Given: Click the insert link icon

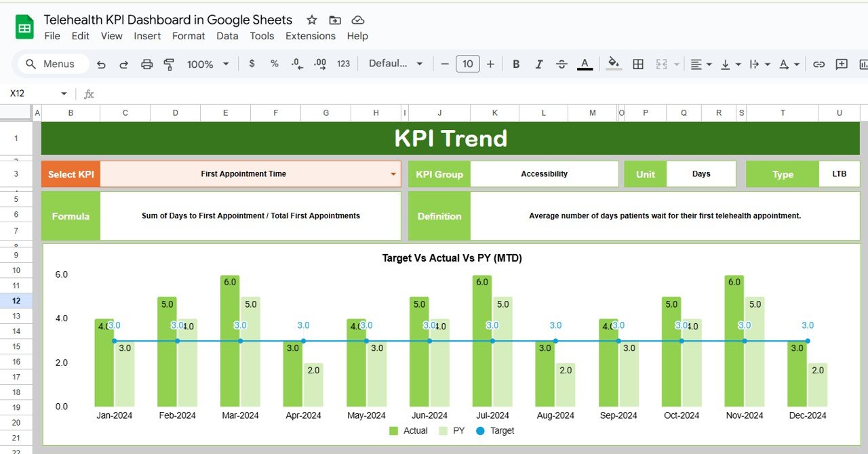Looking at the screenshot, I should [818, 64].
